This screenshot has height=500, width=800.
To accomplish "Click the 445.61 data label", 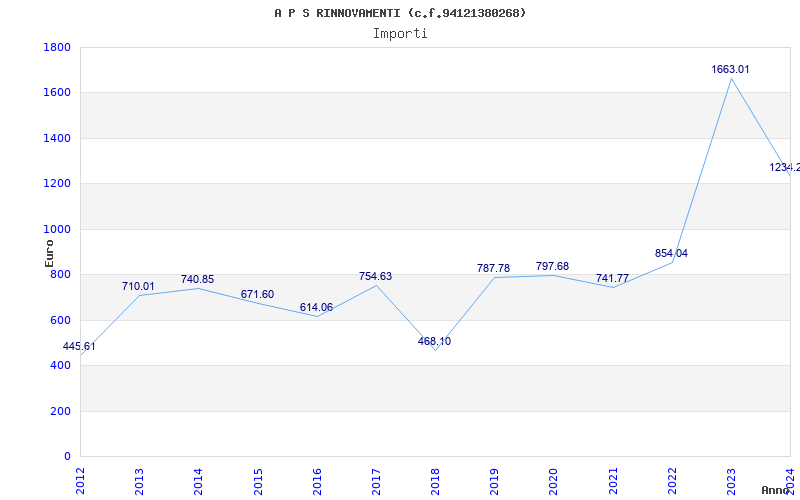I will [x=79, y=347].
